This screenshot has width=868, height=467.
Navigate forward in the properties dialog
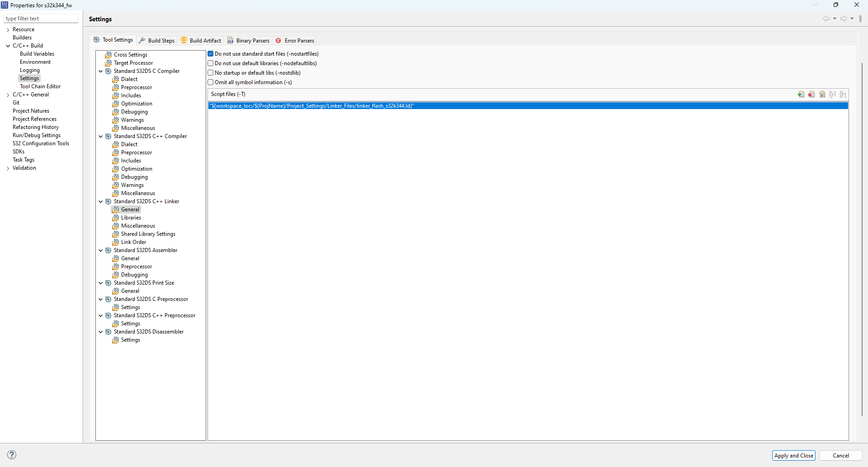pyautogui.click(x=843, y=19)
